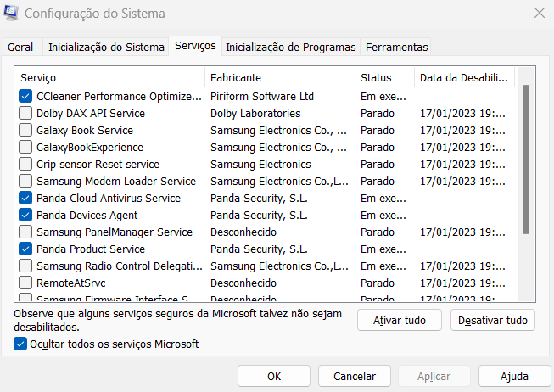Click the System Configuration title bar icon

12,14
